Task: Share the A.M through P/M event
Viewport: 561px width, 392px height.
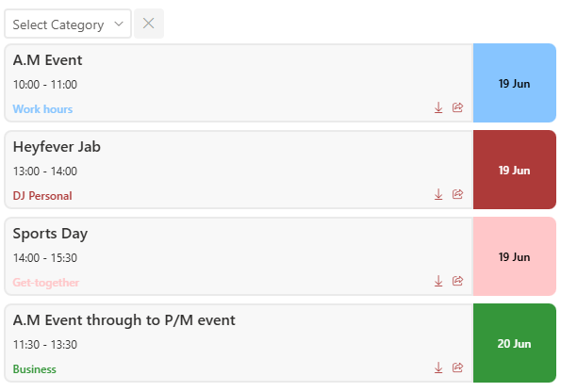Action: (x=457, y=367)
